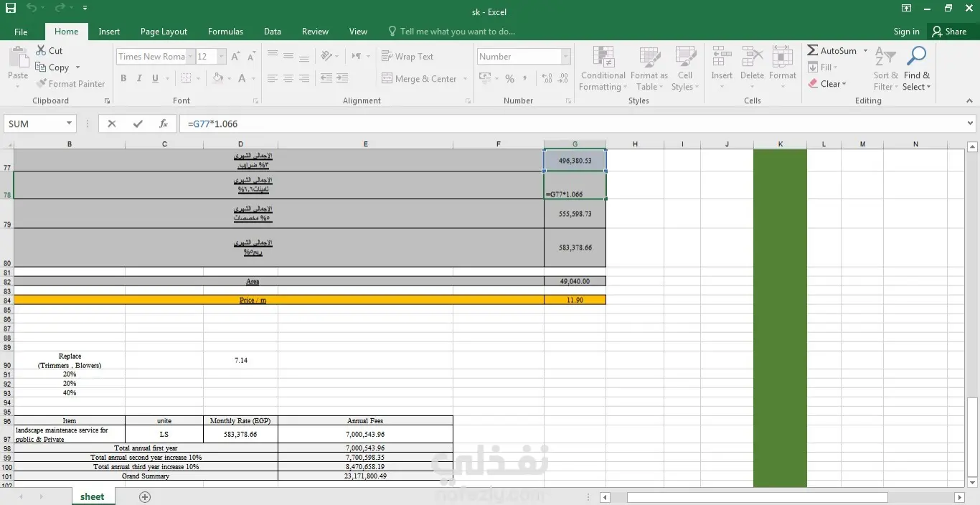This screenshot has height=505, width=980.
Task: Click the Decrease Decimal icon
Action: point(564,78)
